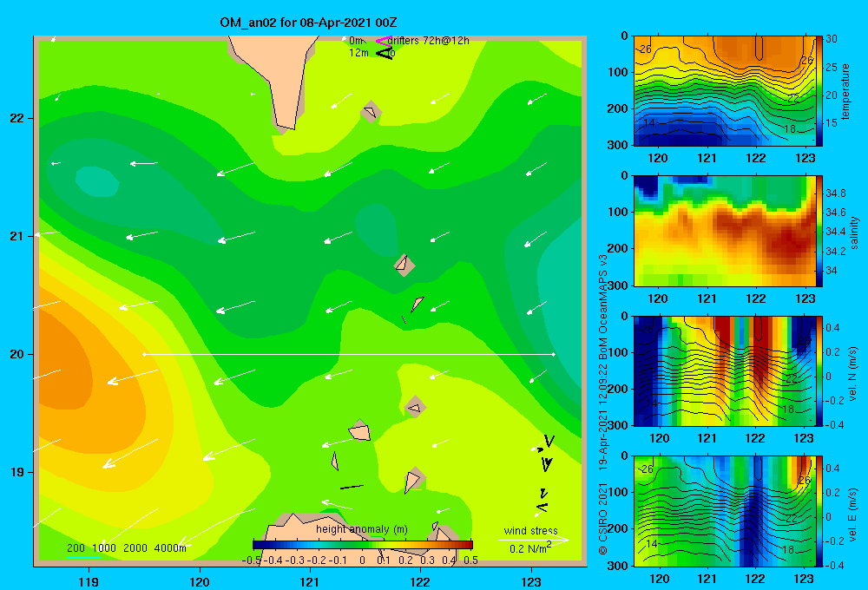868x590 pixels.
Task: Click longitude label 123 on main map
Action: click(x=531, y=581)
